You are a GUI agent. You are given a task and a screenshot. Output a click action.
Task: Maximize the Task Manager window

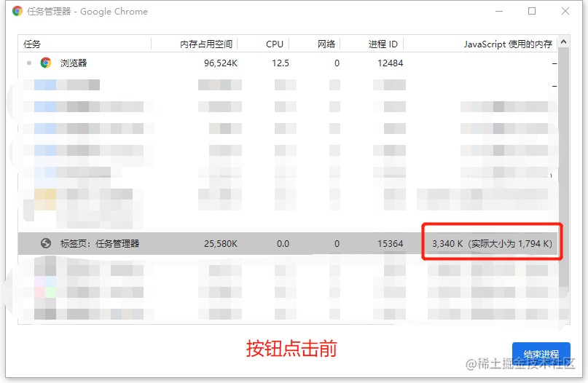(532, 11)
